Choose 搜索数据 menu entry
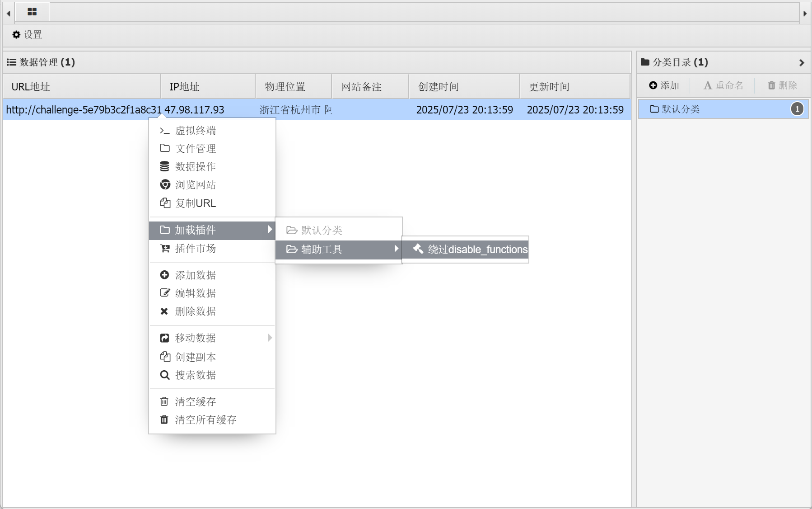The image size is (812, 509). (212, 375)
